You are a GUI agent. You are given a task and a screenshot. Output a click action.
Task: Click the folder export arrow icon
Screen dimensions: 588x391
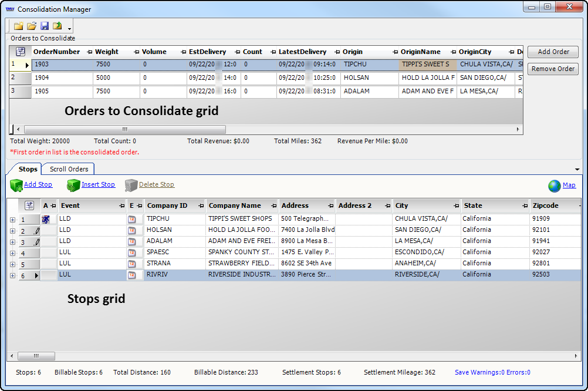coord(58,26)
